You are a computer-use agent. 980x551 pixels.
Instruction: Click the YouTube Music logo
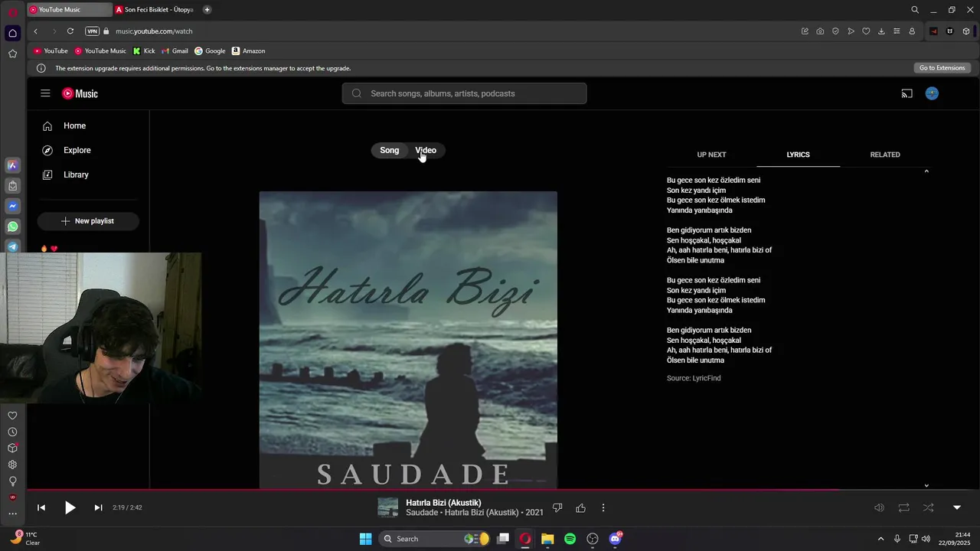click(80, 93)
